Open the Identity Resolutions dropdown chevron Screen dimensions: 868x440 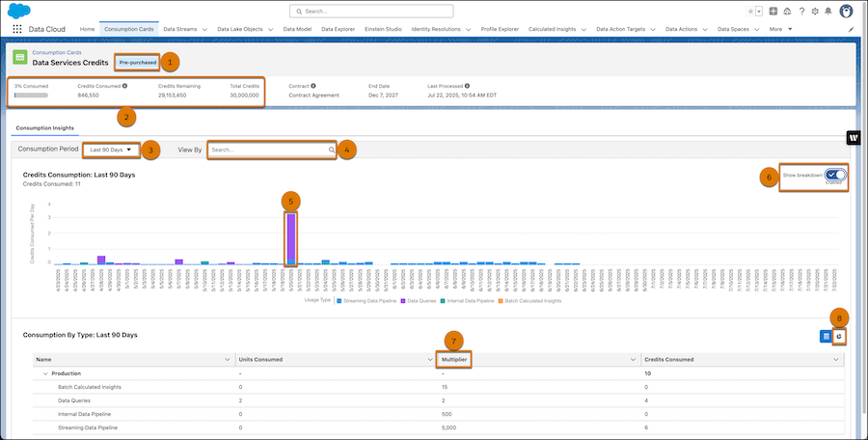[x=469, y=29]
